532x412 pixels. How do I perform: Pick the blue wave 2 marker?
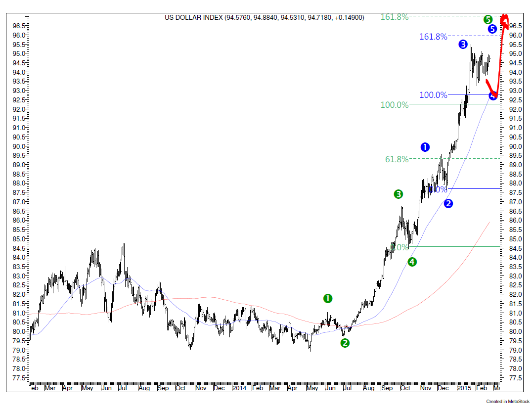[448, 203]
